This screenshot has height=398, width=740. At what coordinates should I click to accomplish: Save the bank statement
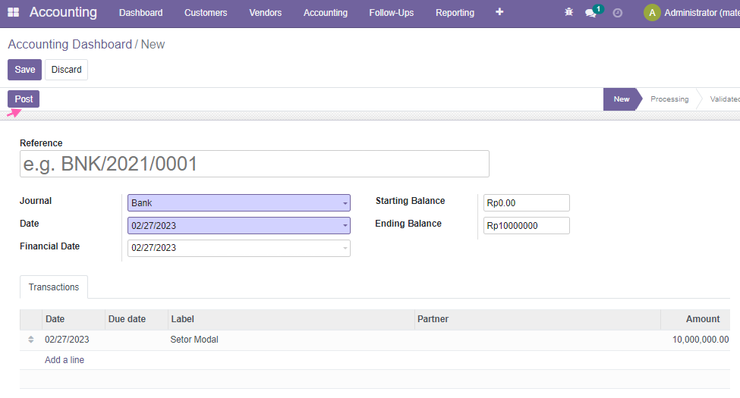tap(25, 69)
